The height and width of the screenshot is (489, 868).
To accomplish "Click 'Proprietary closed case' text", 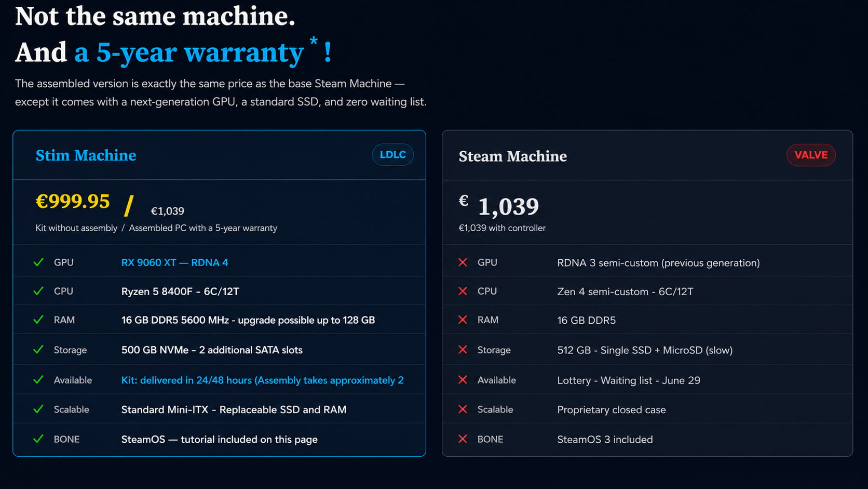I will (612, 410).
